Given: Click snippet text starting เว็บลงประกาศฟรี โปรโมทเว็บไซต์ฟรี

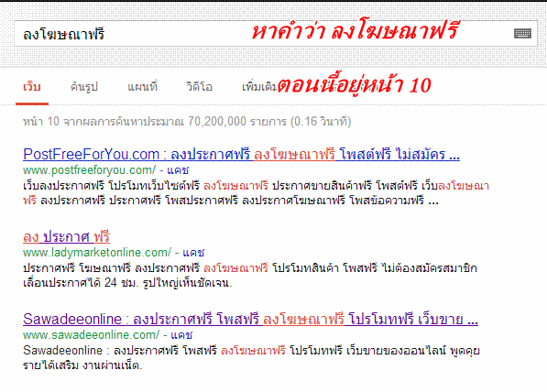Looking at the screenshot, I should tap(256, 193).
